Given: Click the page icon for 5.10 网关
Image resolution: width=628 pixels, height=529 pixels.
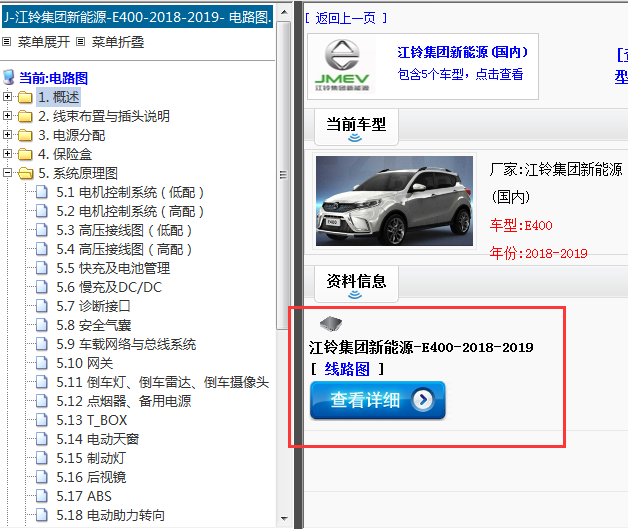Looking at the screenshot, I should click(42, 363).
